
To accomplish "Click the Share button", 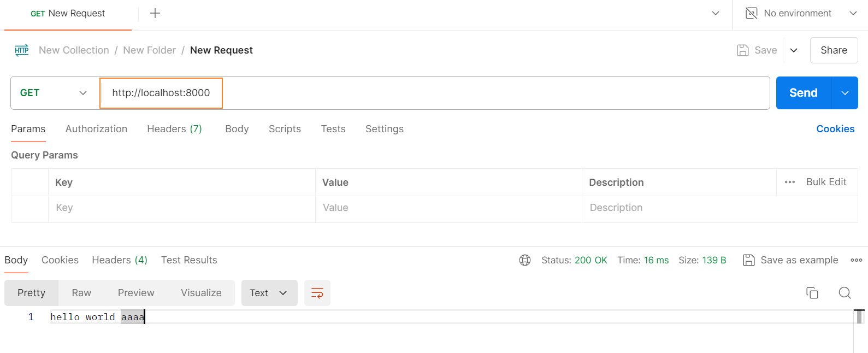I will pos(834,50).
